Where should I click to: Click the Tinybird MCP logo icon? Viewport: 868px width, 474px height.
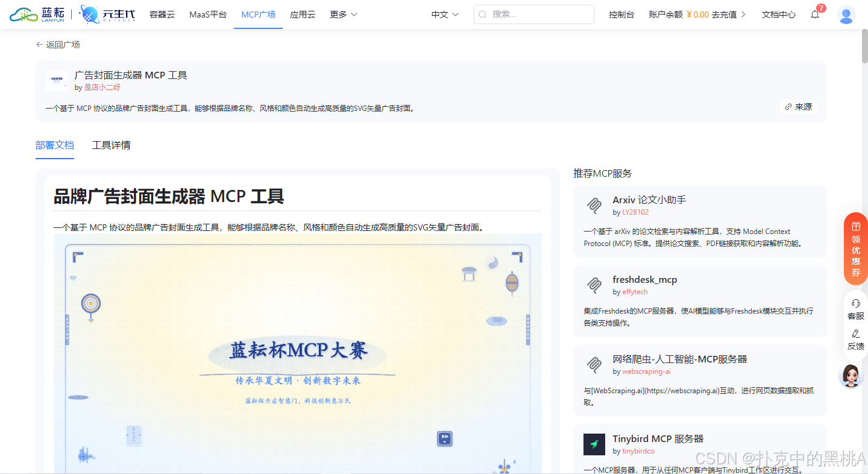(x=594, y=444)
